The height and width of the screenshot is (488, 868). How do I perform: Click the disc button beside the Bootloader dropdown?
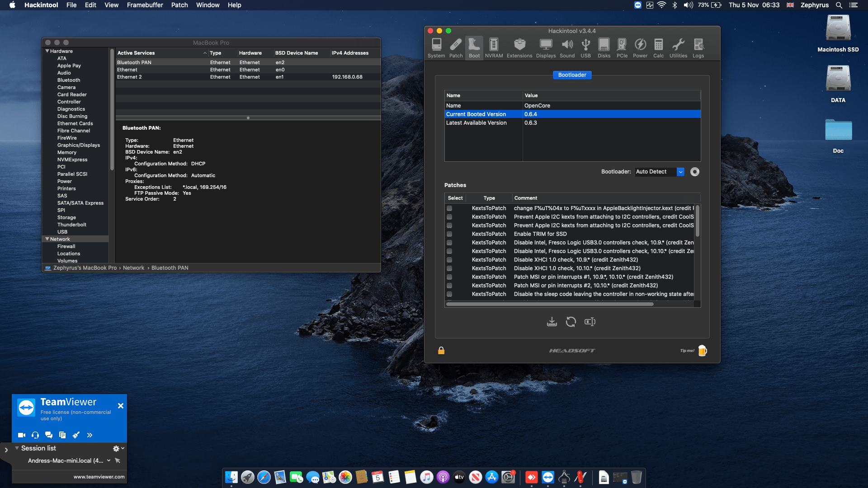(695, 172)
